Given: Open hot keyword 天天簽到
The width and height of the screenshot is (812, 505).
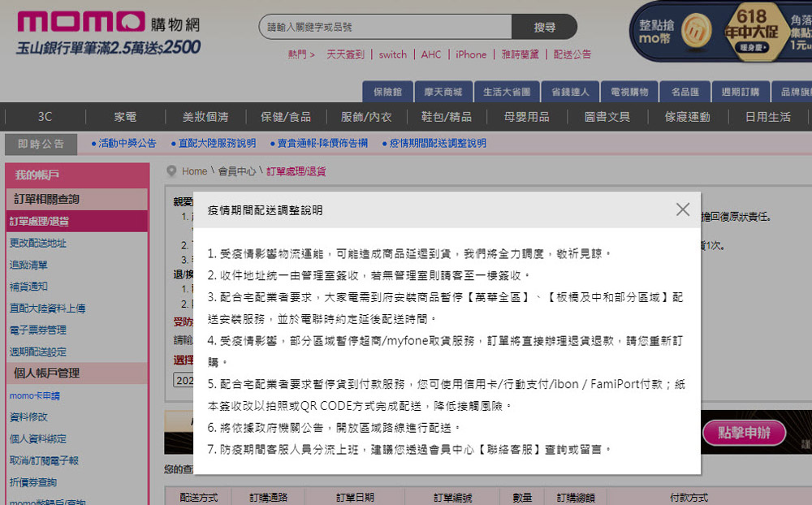Looking at the screenshot, I should (x=345, y=54).
